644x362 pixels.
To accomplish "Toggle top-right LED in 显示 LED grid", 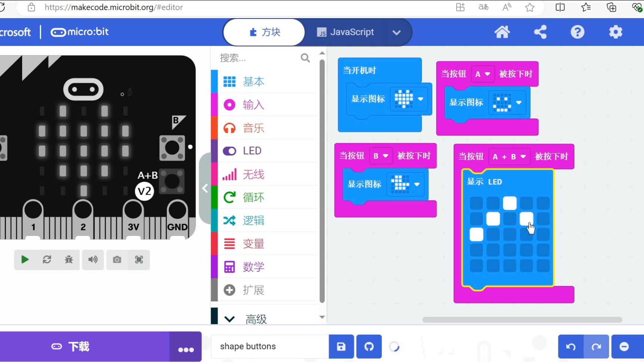I will 543,203.
